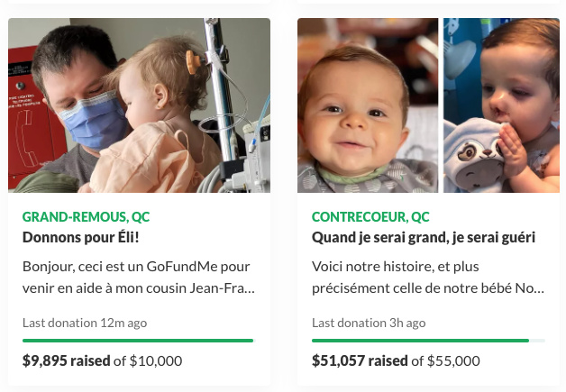The height and width of the screenshot is (392, 566).
Task: Click the Éli campaign progress bar
Action: tap(138, 341)
